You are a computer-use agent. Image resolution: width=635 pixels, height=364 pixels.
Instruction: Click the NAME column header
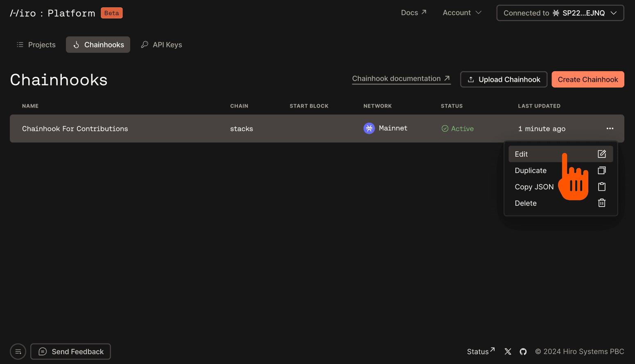coord(30,106)
